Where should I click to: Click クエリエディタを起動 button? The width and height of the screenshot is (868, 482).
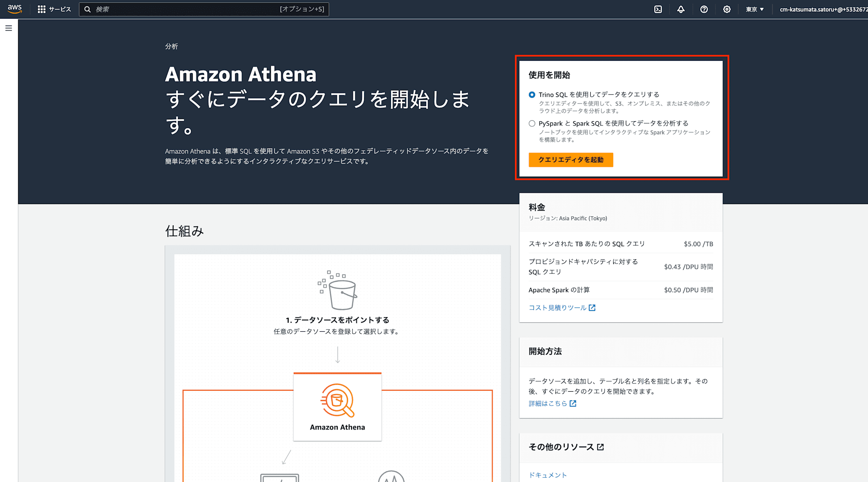click(x=570, y=160)
